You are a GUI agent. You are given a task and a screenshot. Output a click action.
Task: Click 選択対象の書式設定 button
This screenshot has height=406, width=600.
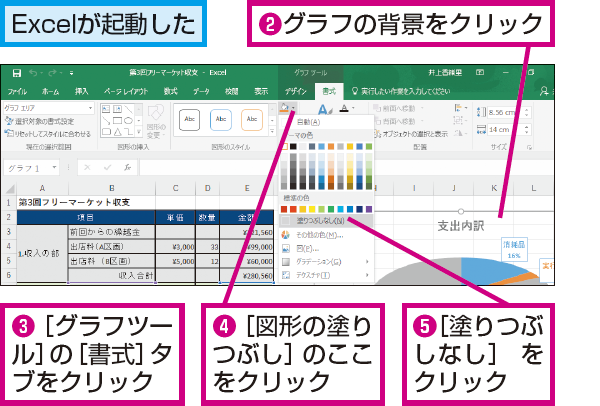[39, 121]
